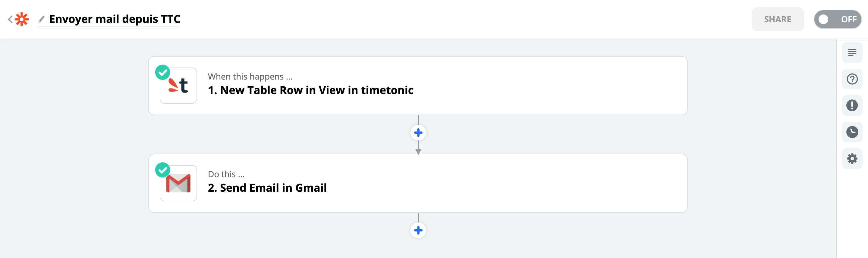Click the pencil edit icon beside the title
The width and height of the screenshot is (868, 258).
pos(42,19)
